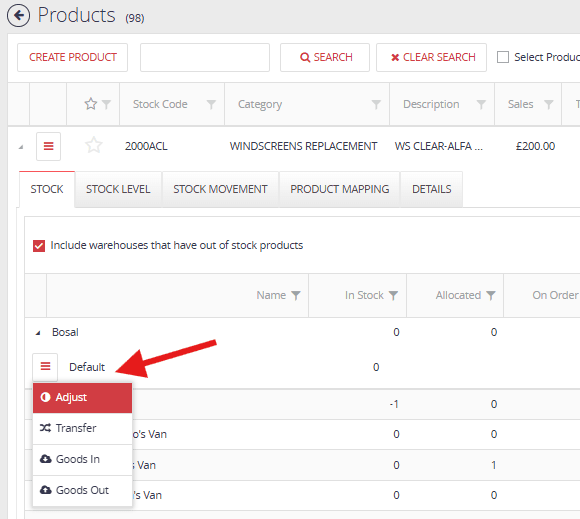This screenshot has height=519, width=580.
Task: Sort by Description column header
Action: click(x=431, y=105)
